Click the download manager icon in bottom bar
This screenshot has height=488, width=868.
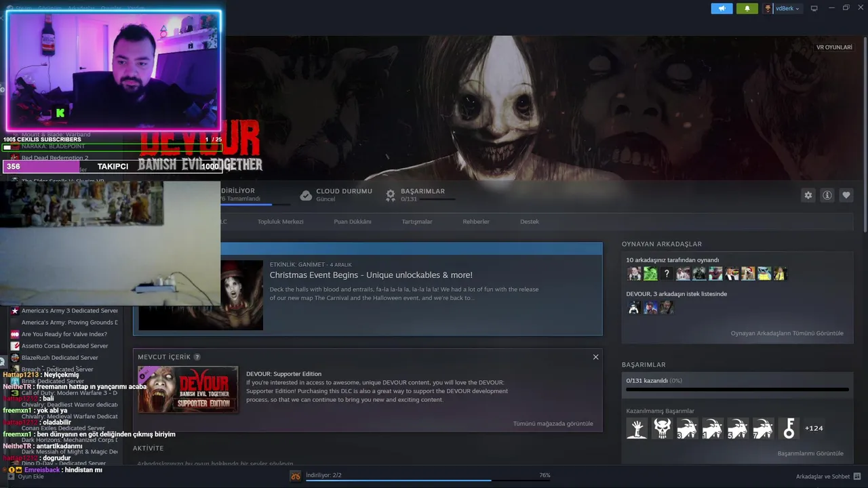[296, 476]
